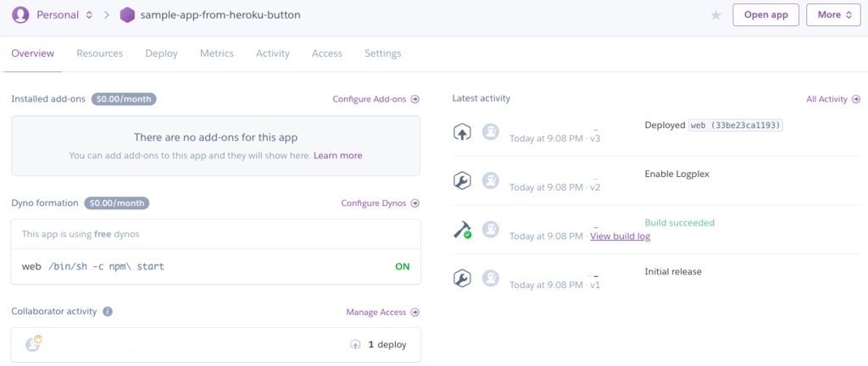Select the Activity tab

[x=272, y=53]
